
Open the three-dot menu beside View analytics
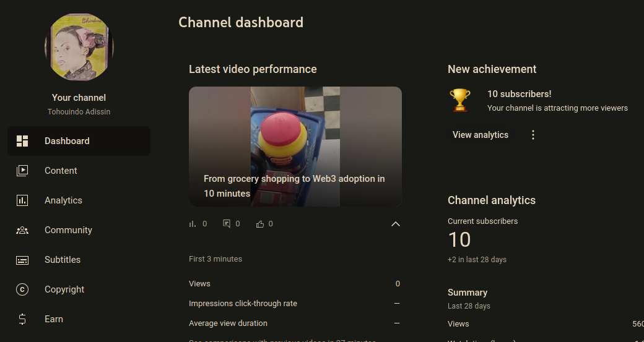[533, 135]
